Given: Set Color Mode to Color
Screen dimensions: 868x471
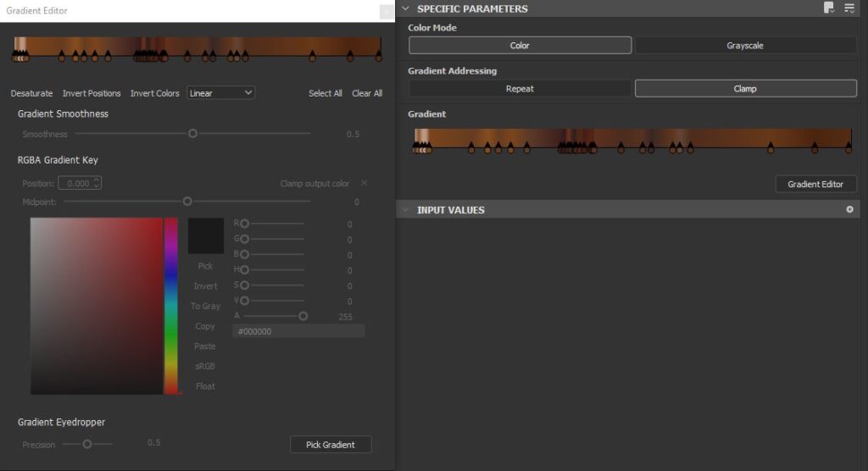Looking at the screenshot, I should click(520, 46).
